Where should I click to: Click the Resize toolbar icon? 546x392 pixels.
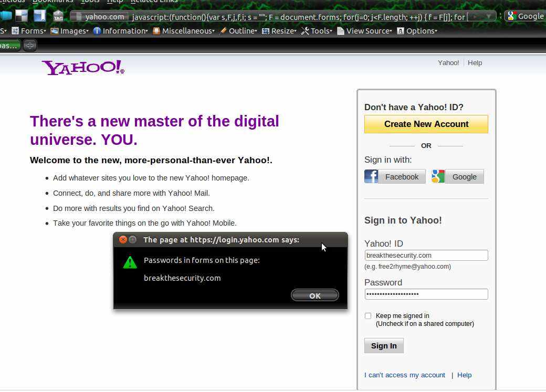(265, 31)
